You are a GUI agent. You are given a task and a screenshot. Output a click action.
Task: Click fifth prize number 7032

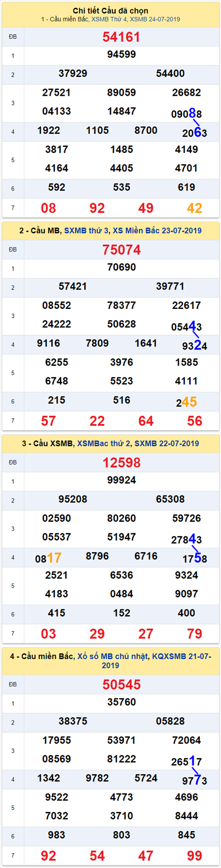57,816
